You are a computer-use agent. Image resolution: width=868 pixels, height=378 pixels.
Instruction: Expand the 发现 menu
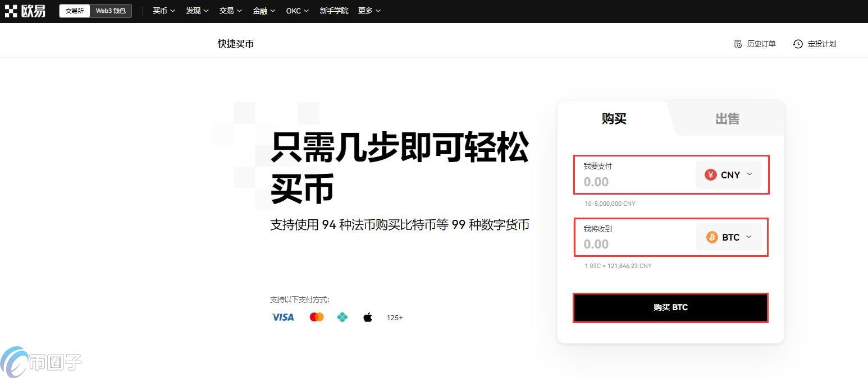[197, 11]
